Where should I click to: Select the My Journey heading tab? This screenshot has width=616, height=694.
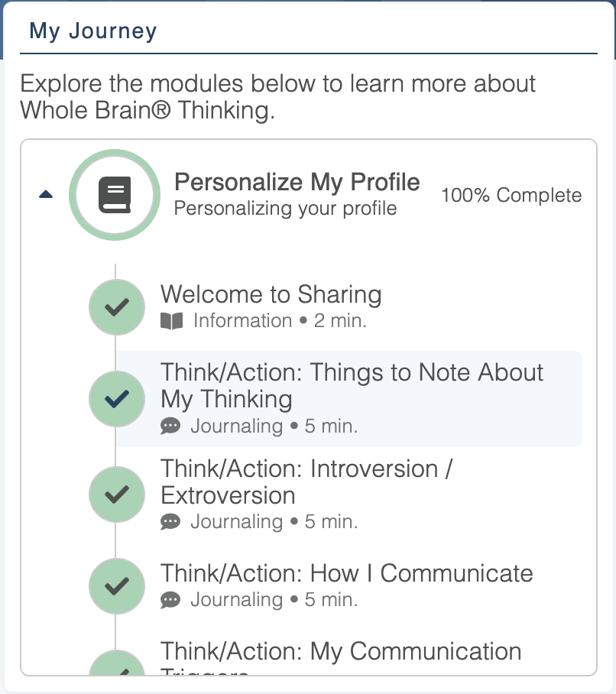click(92, 32)
